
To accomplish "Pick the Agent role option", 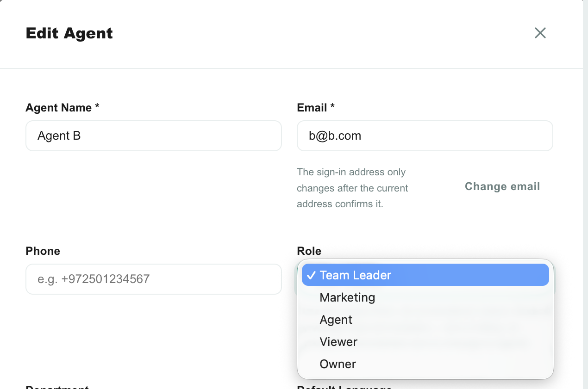I will 425,320.
